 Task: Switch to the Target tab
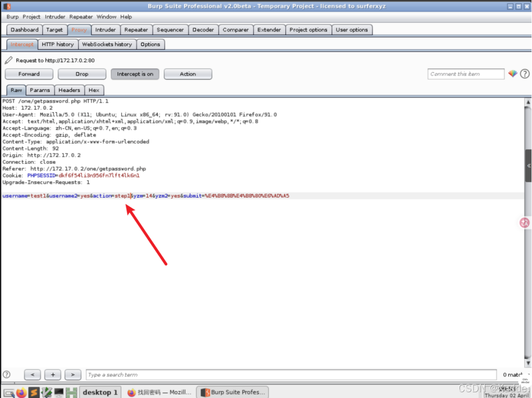coord(54,30)
